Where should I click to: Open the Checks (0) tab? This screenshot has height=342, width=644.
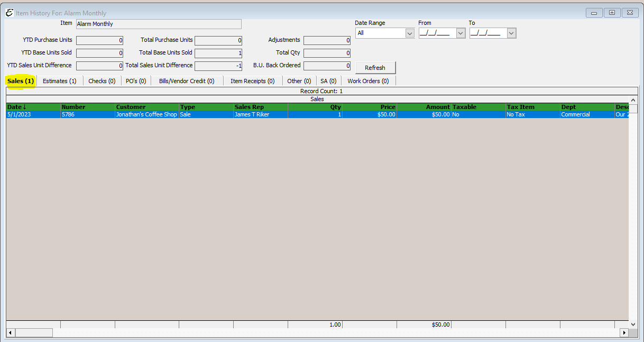click(102, 81)
